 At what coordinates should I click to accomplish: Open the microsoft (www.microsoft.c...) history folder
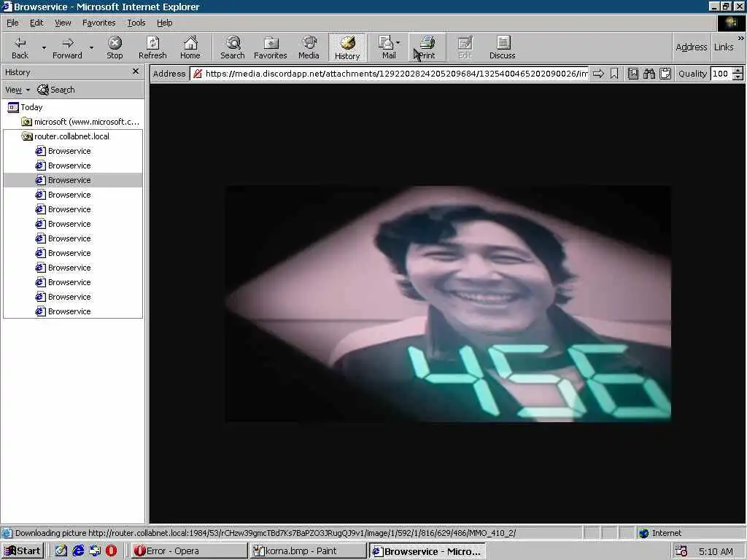pos(81,122)
